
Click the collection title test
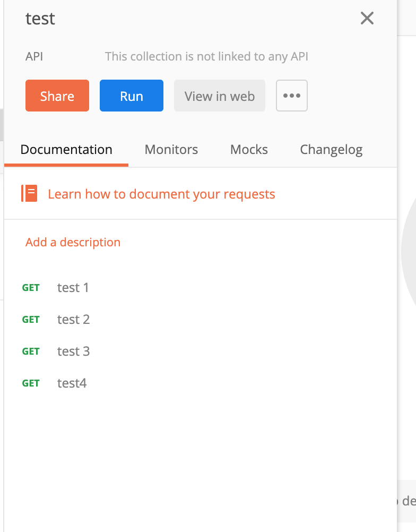click(40, 19)
